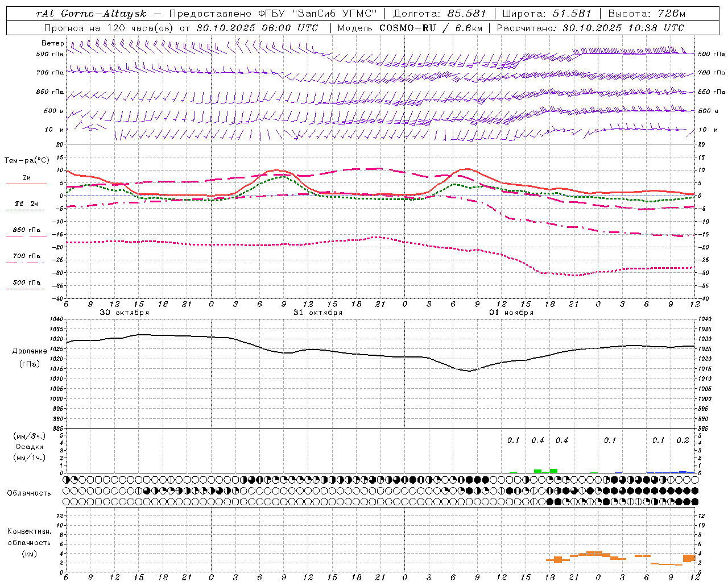This screenshot has height=582, width=728.
Task: Select the model label COSMO-RU / 6.6км
Action: (431, 28)
